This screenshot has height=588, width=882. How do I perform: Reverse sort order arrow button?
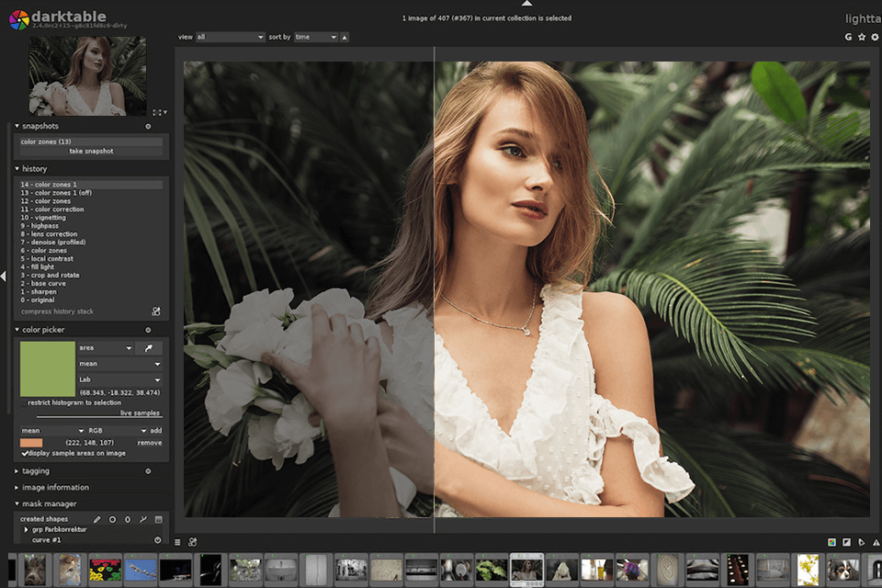click(x=345, y=37)
